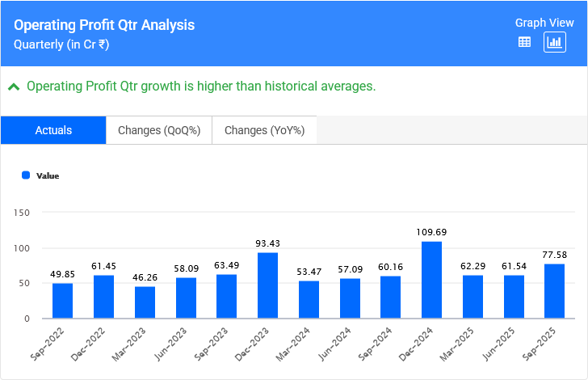Switch to table view icon
This screenshot has height=380, width=588.
tap(524, 43)
